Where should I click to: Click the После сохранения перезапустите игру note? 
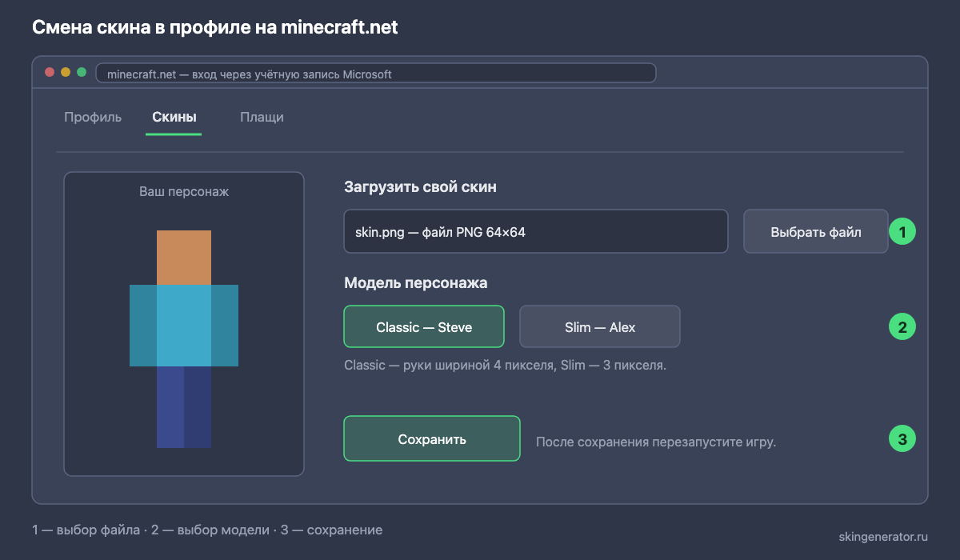[656, 442]
